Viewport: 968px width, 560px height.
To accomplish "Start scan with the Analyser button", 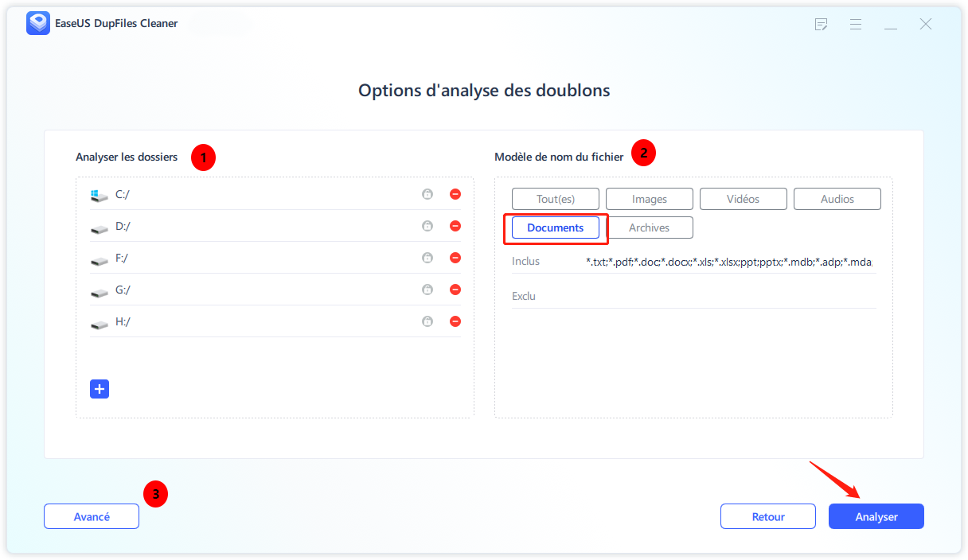I will point(876,516).
